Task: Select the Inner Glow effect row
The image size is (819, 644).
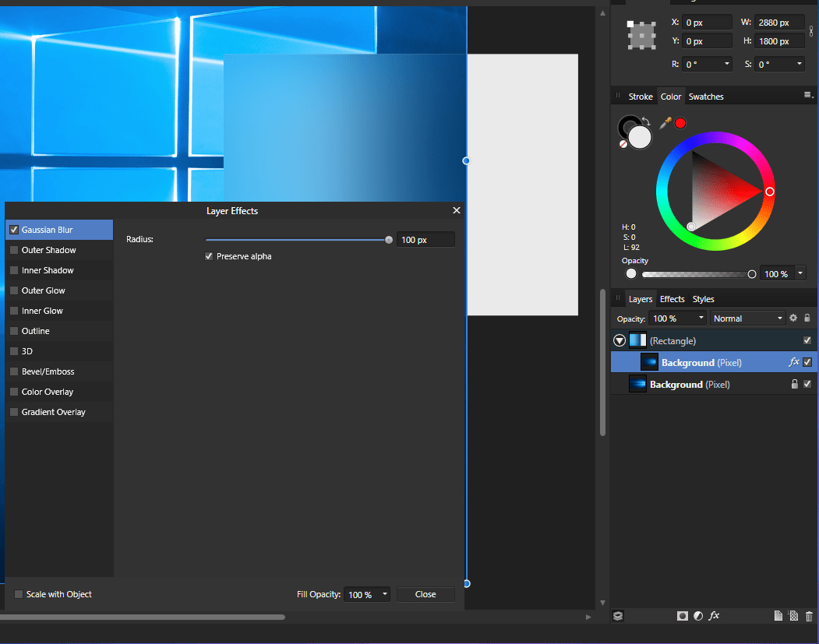Action: tap(59, 311)
